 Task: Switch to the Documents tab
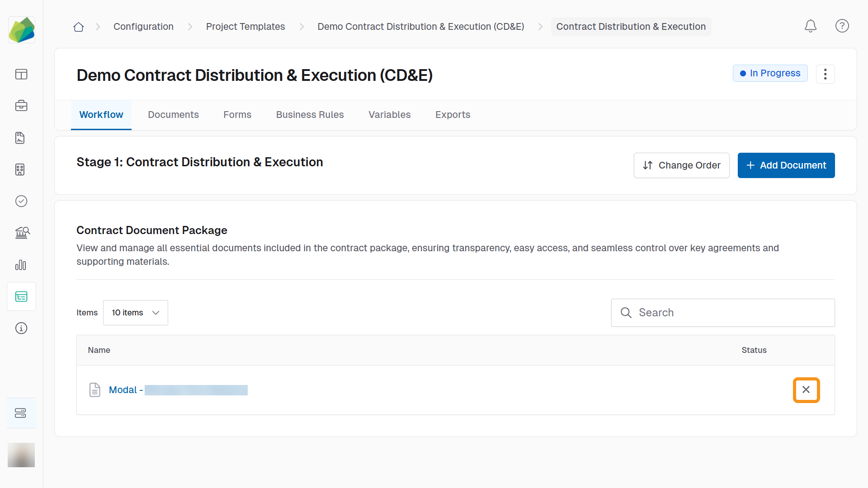[173, 115]
